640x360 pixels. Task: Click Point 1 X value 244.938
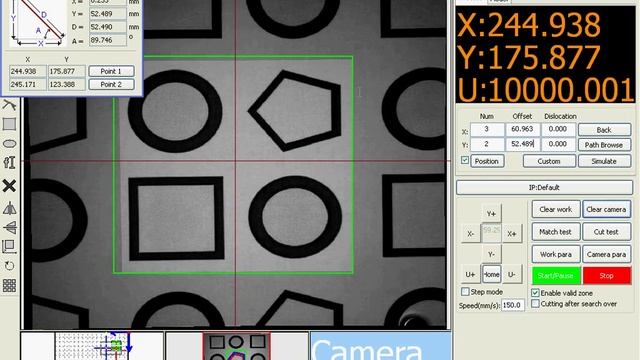(28, 71)
